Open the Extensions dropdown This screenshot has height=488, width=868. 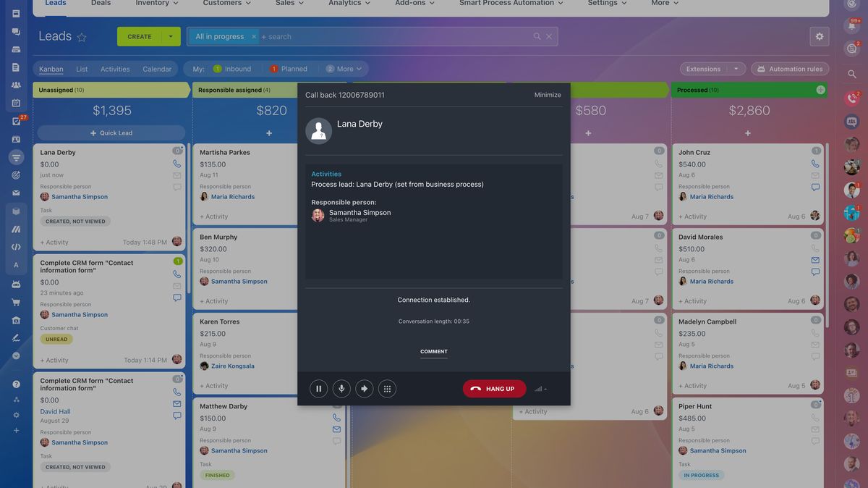[x=712, y=70]
